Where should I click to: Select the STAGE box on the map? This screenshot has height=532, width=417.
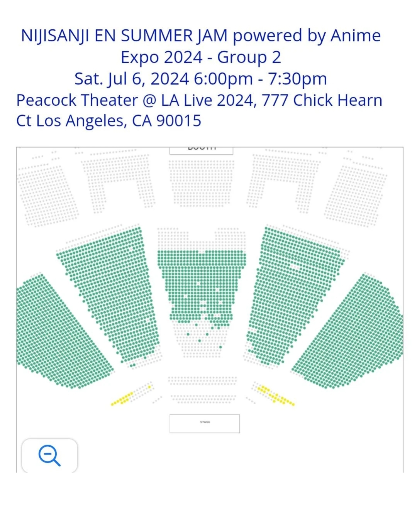205,423
